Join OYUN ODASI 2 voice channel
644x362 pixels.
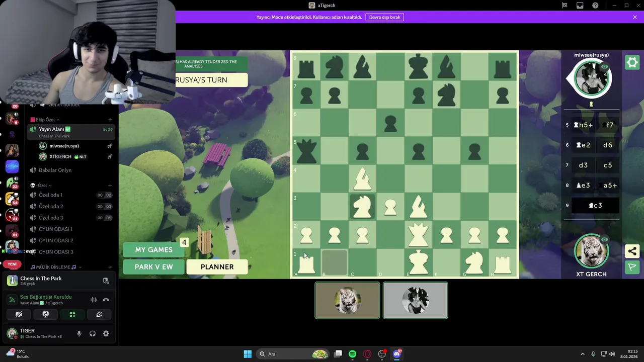click(71, 240)
